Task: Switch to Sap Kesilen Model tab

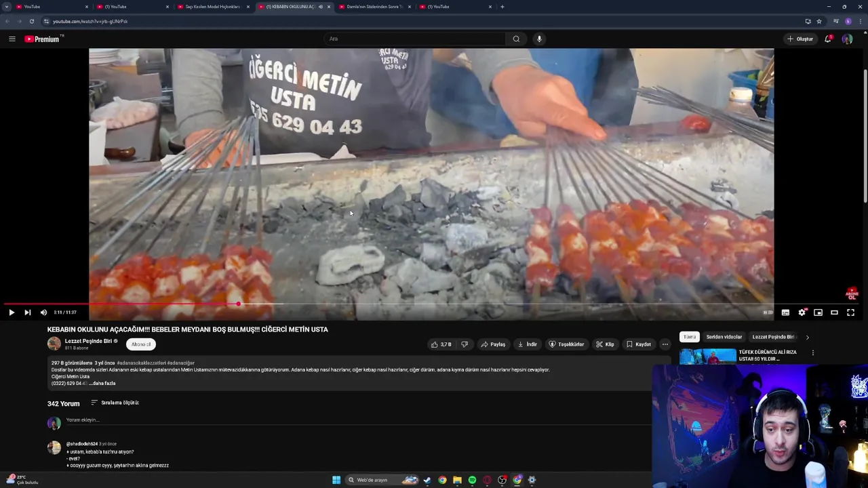Action: click(212, 7)
